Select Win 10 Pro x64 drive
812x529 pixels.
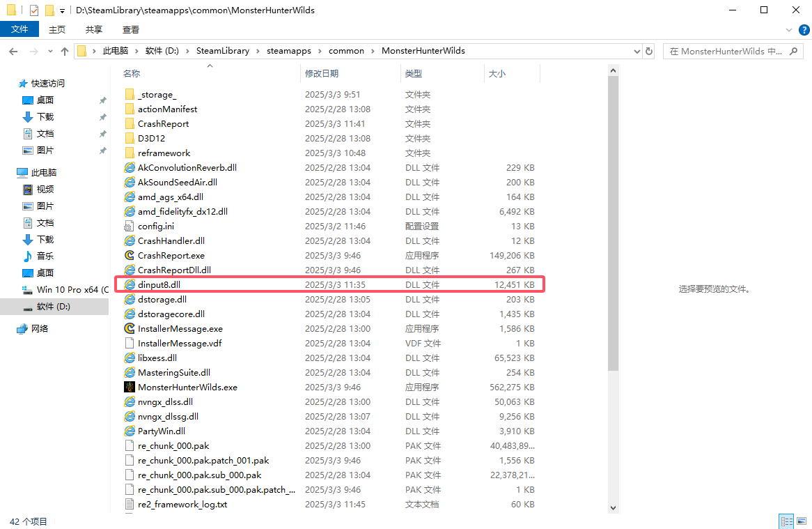[65, 290]
